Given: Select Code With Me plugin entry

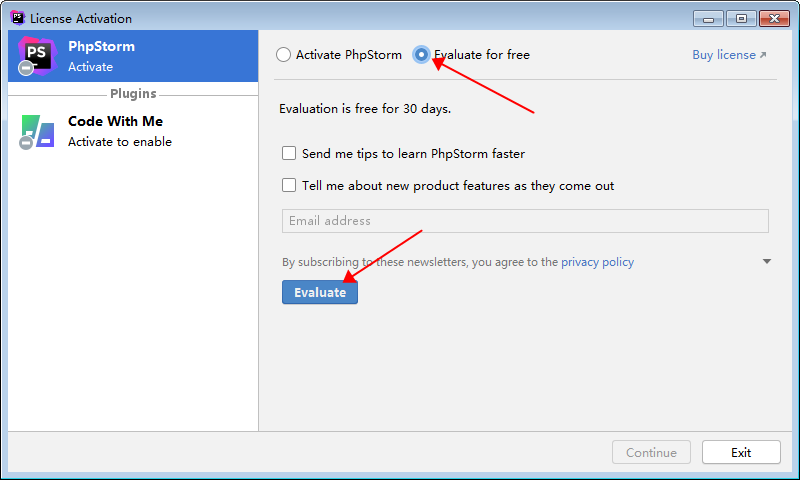Looking at the screenshot, I should 133,132.
